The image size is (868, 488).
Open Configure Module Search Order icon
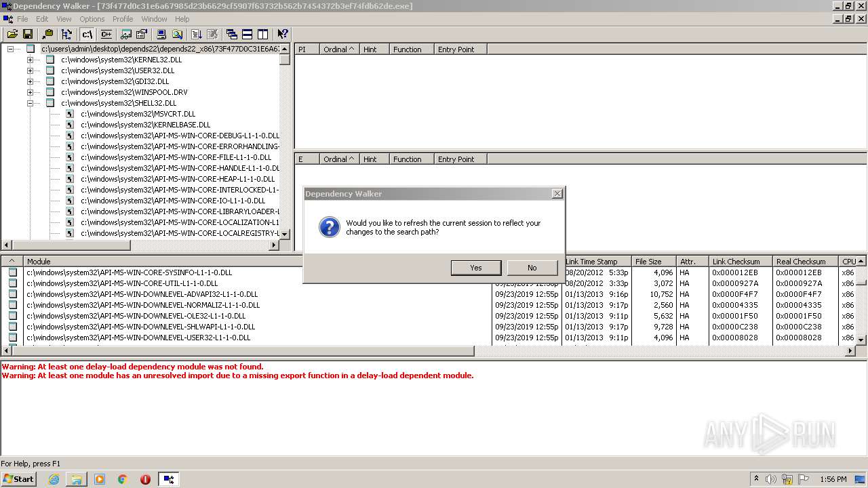(x=177, y=34)
